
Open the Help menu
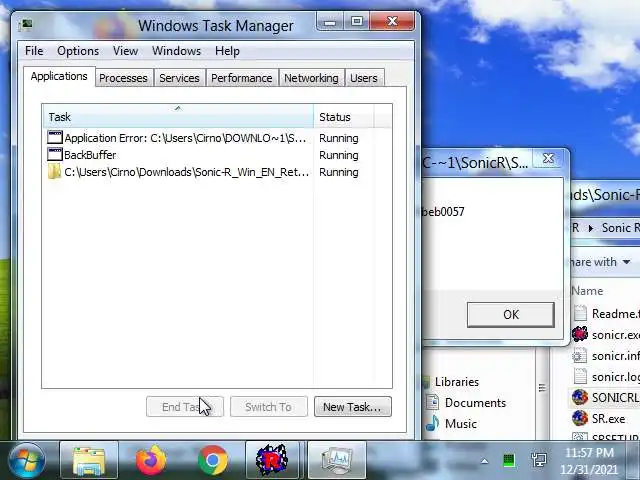click(227, 51)
